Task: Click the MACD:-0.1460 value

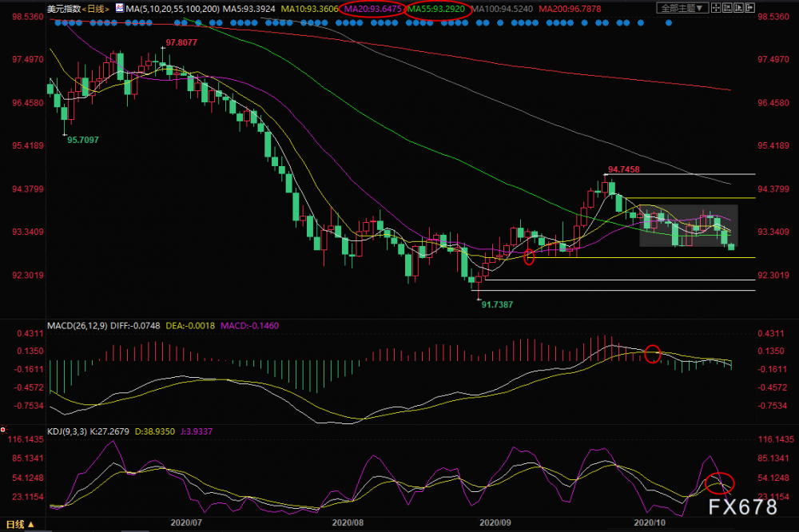Action: click(249, 326)
